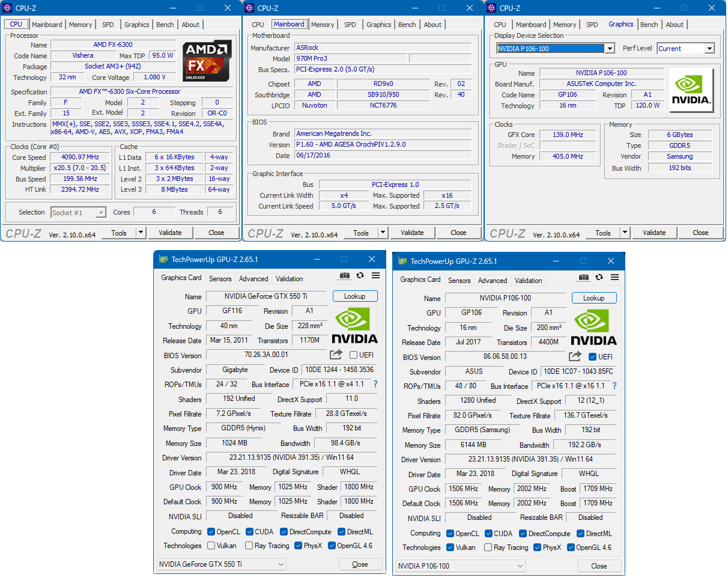Open Advanced tab in P106-100 GPU-Z window
728x580 pixels.
(x=493, y=281)
